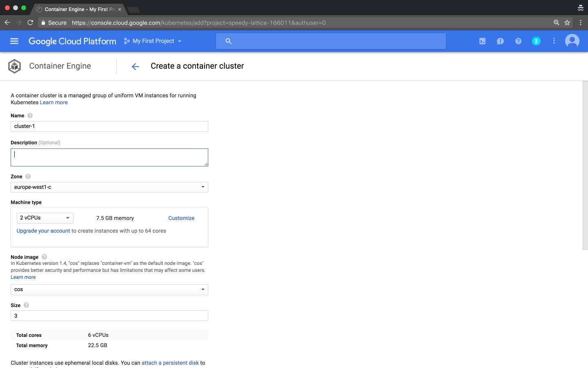Image resolution: width=588 pixels, height=368 pixels.
Task: Open attach a persistent disk link
Action: click(170, 363)
